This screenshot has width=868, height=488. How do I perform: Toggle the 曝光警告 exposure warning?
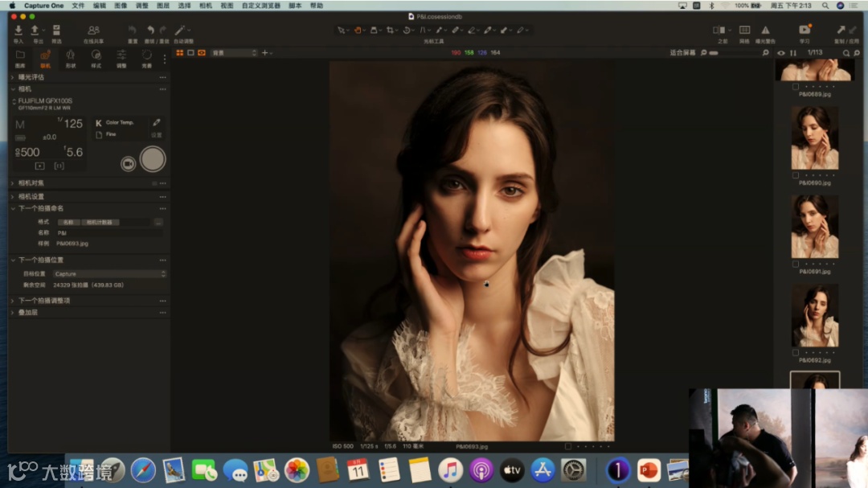(766, 30)
